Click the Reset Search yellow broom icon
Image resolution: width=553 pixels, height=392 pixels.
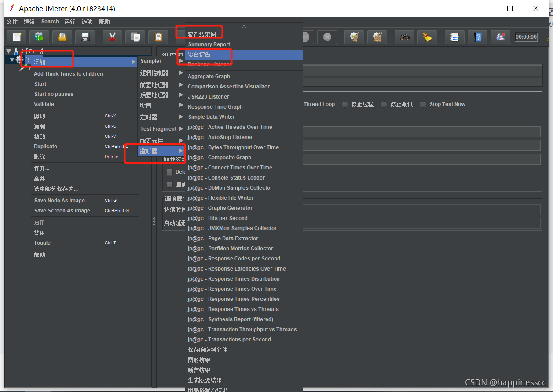(427, 37)
